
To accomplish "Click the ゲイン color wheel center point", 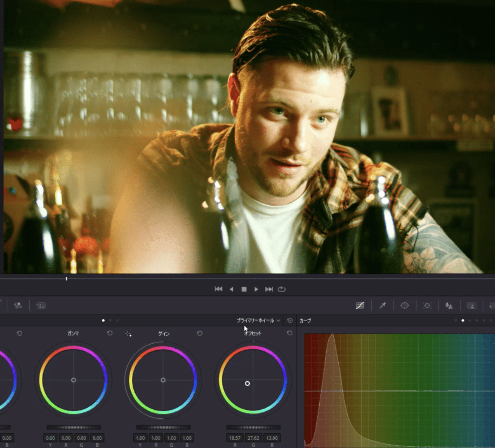I will click(163, 380).
